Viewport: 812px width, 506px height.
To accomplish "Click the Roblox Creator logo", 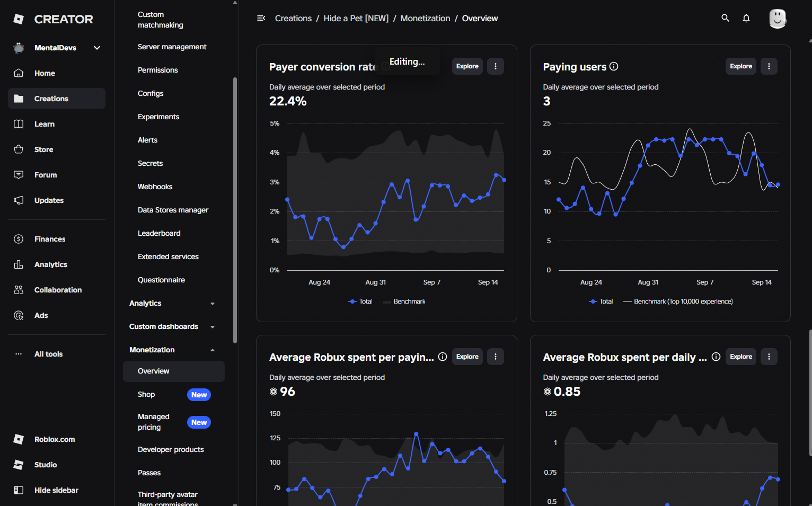I will 53,19.
